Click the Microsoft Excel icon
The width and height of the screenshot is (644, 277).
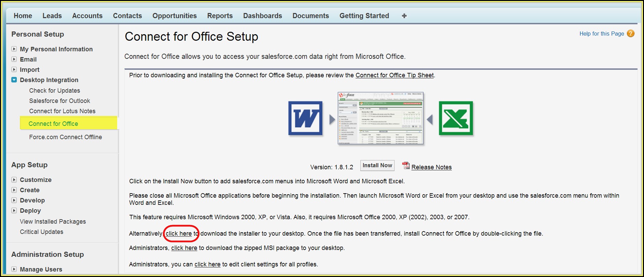(456, 118)
